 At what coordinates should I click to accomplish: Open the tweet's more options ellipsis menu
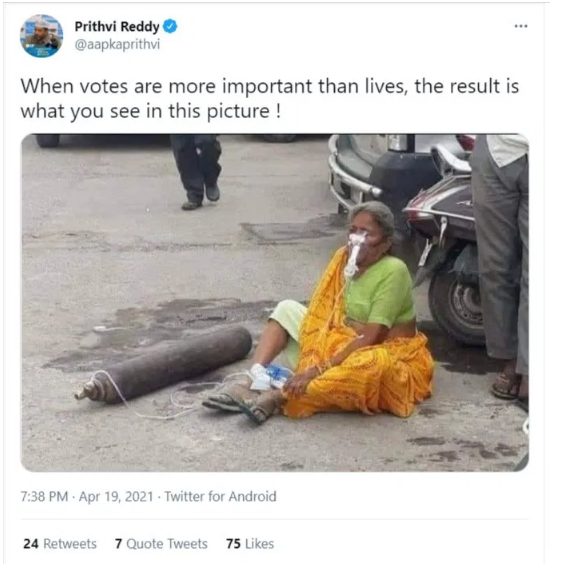click(521, 26)
